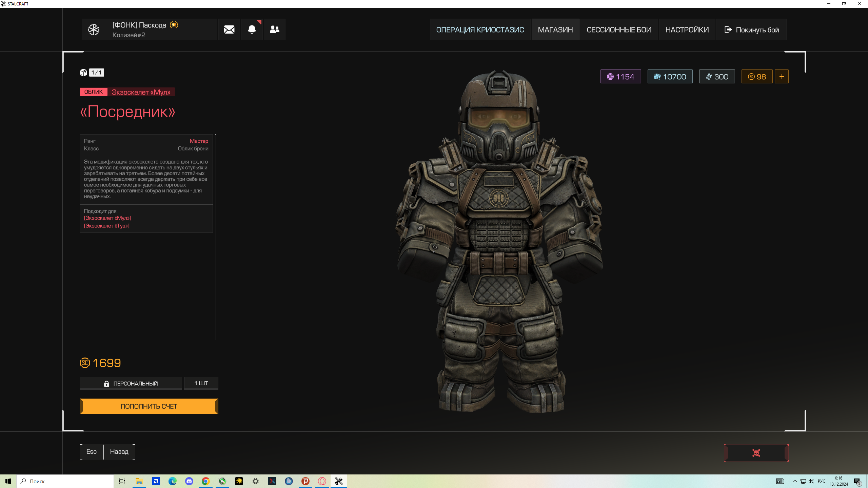Open Discord from the taskbar
The image size is (868, 488).
[189, 481]
